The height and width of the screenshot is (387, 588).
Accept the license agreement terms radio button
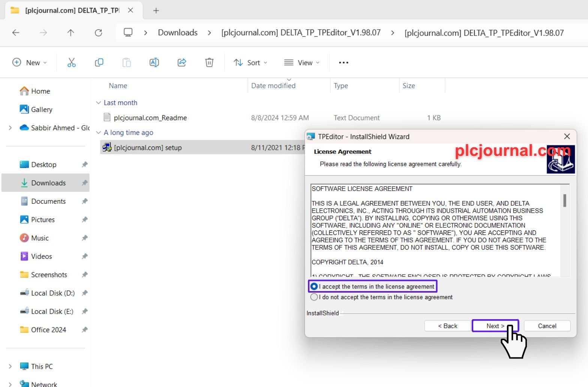tap(314, 287)
